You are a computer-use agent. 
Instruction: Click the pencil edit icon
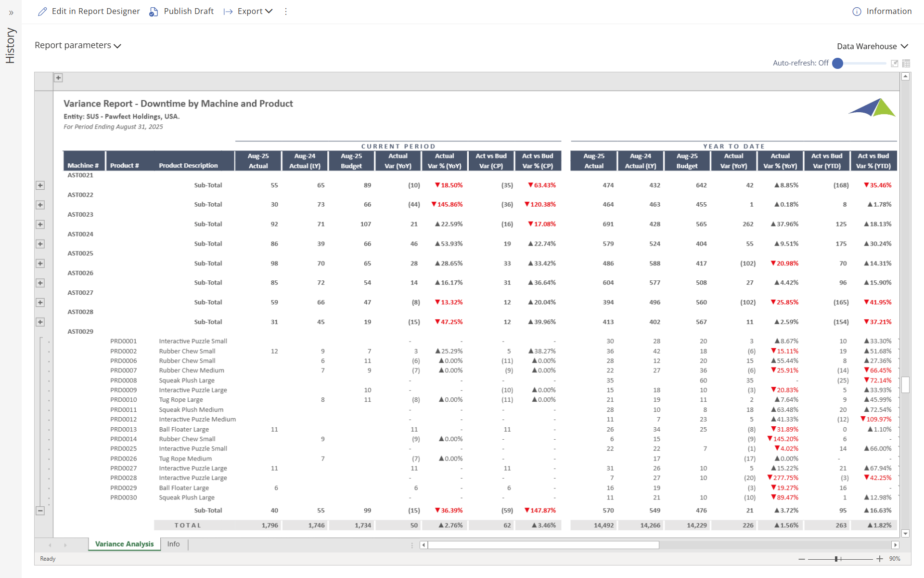click(x=42, y=11)
